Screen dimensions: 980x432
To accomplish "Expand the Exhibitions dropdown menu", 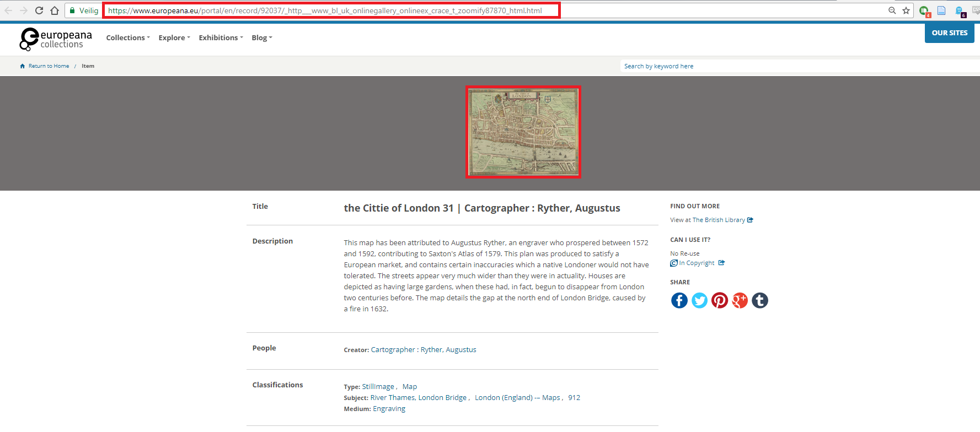I will [x=221, y=37].
